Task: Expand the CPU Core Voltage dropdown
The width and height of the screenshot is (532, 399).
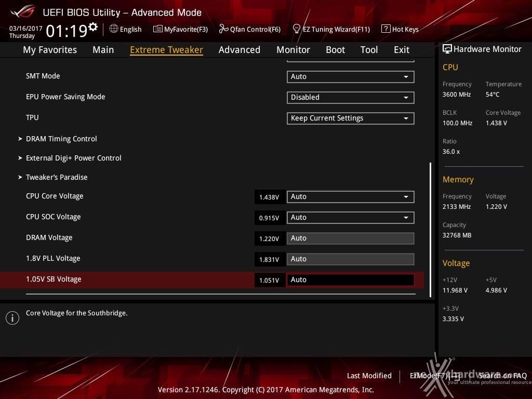Action: click(x=350, y=196)
